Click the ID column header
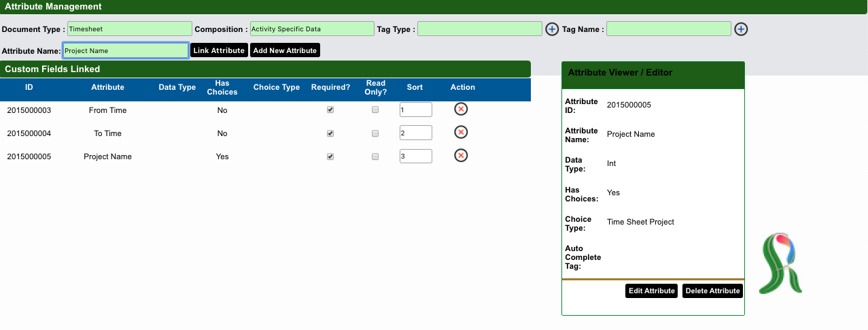The image size is (868, 330). click(29, 87)
